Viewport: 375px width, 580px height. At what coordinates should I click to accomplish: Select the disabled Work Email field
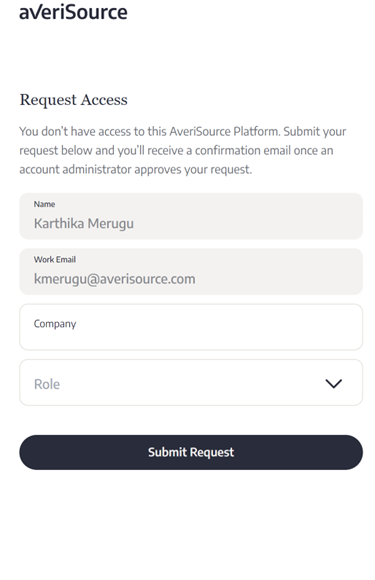point(191,272)
